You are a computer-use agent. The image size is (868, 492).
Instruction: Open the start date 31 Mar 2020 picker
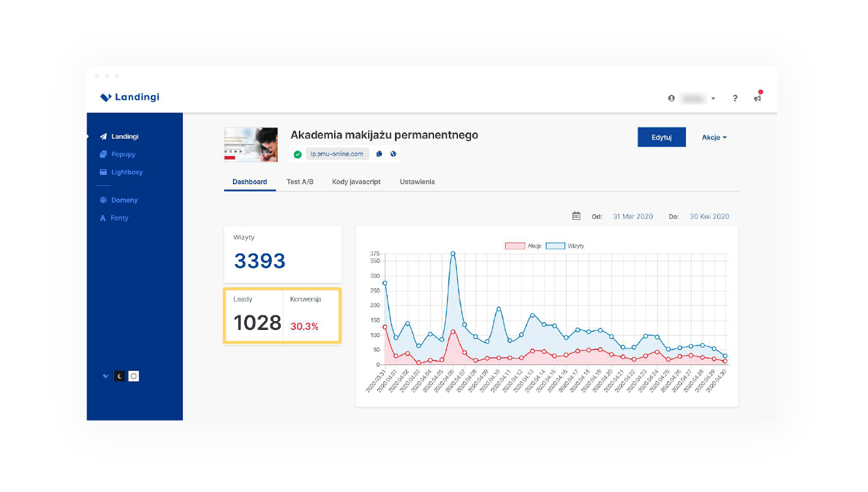tap(632, 216)
